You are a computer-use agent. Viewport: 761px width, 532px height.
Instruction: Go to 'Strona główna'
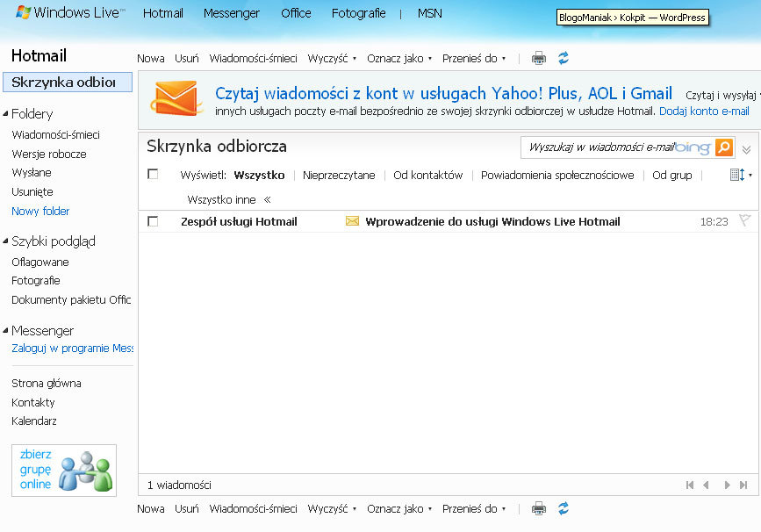pyautogui.click(x=47, y=384)
